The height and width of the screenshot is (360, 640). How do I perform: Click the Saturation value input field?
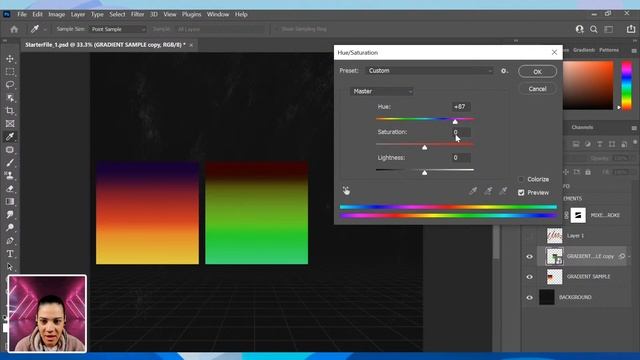[461, 132]
